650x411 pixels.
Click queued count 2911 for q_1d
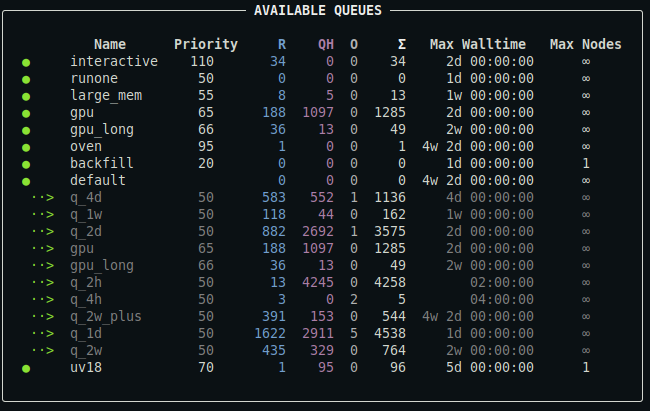click(318, 333)
